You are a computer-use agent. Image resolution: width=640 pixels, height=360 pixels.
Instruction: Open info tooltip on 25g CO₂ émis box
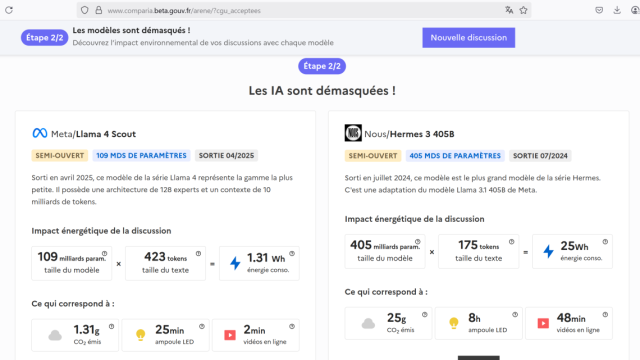(x=424, y=315)
